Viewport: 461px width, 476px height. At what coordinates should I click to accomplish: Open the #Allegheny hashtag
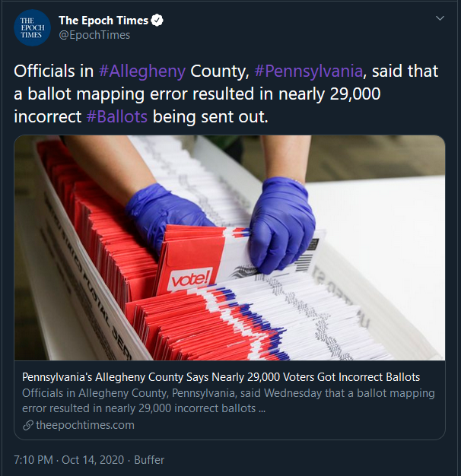point(142,71)
